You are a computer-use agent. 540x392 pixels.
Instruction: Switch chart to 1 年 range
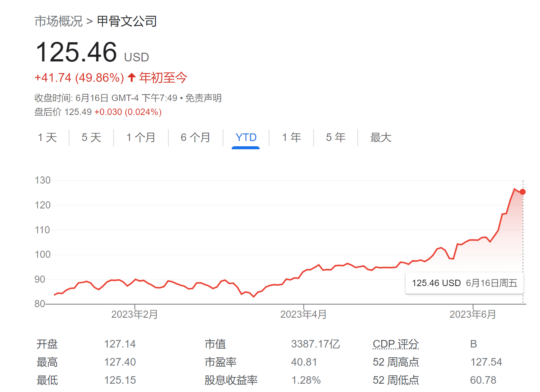point(291,138)
